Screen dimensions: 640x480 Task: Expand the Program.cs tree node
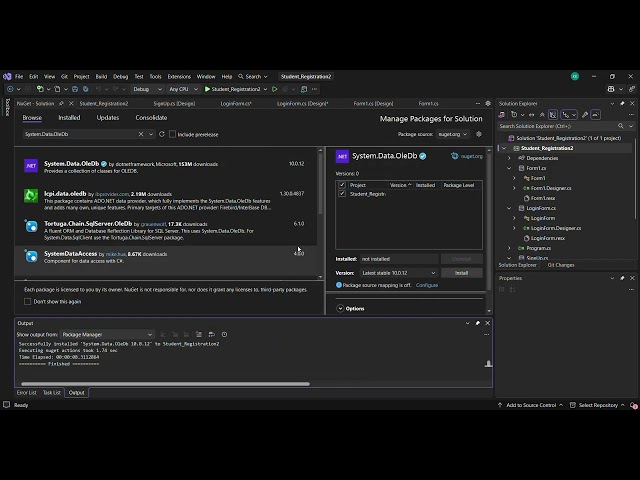pos(509,248)
